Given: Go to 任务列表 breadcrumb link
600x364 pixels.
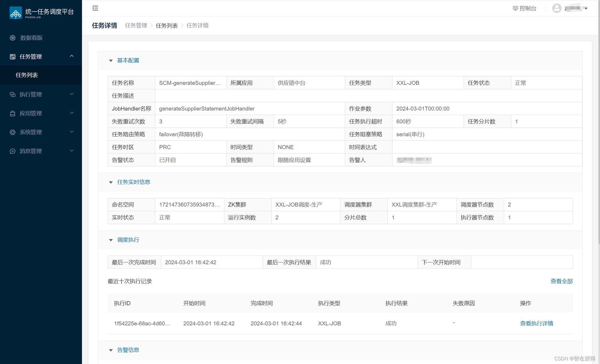Looking at the screenshot, I should pyautogui.click(x=167, y=26).
